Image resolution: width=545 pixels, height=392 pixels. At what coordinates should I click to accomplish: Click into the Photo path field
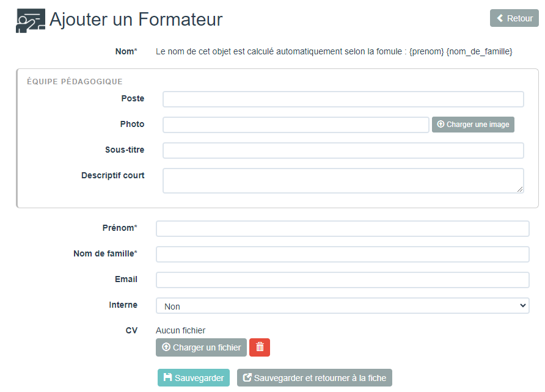coord(296,125)
